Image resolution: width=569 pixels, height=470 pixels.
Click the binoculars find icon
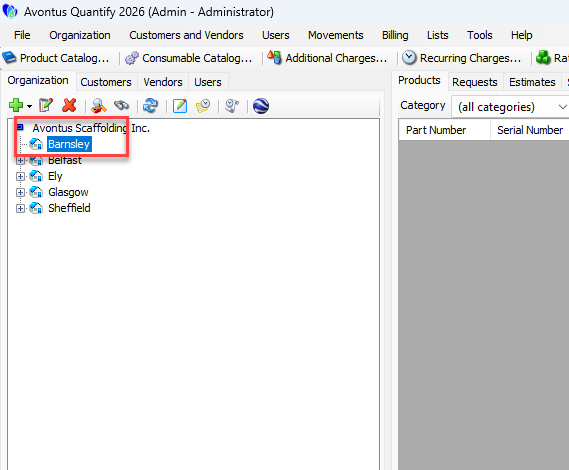click(x=121, y=106)
